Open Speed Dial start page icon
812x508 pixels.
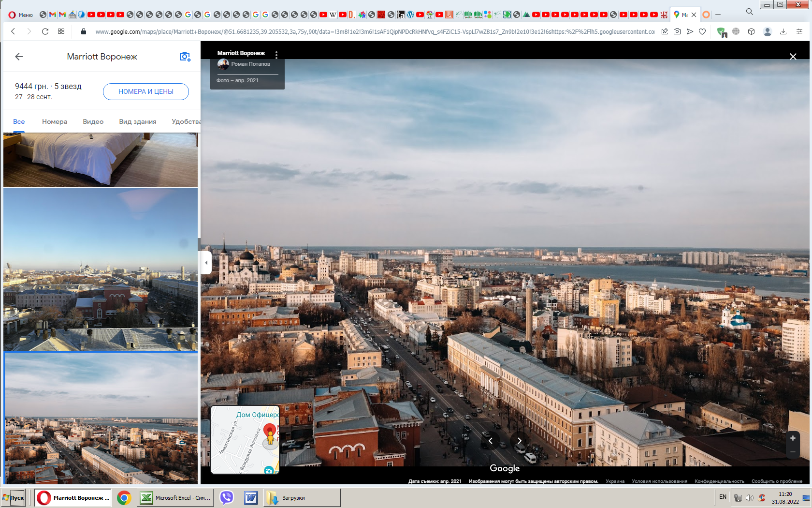tap(61, 31)
